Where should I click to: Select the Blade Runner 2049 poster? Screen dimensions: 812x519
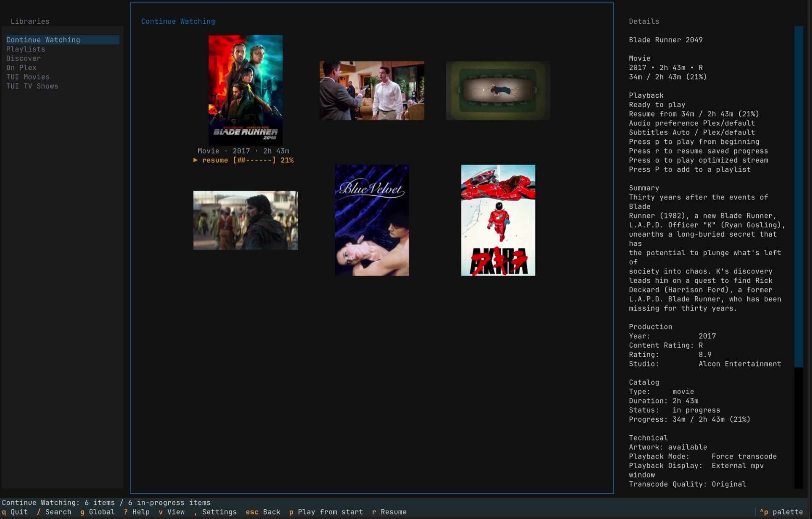[x=245, y=90]
